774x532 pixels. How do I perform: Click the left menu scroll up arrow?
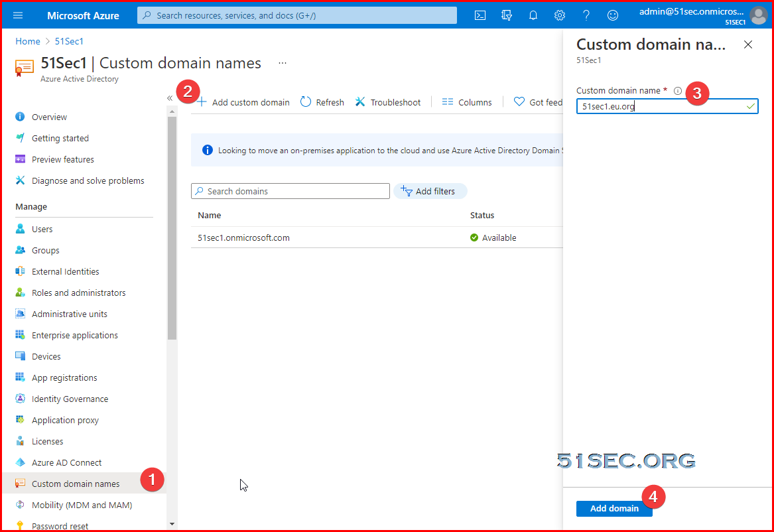[172, 111]
